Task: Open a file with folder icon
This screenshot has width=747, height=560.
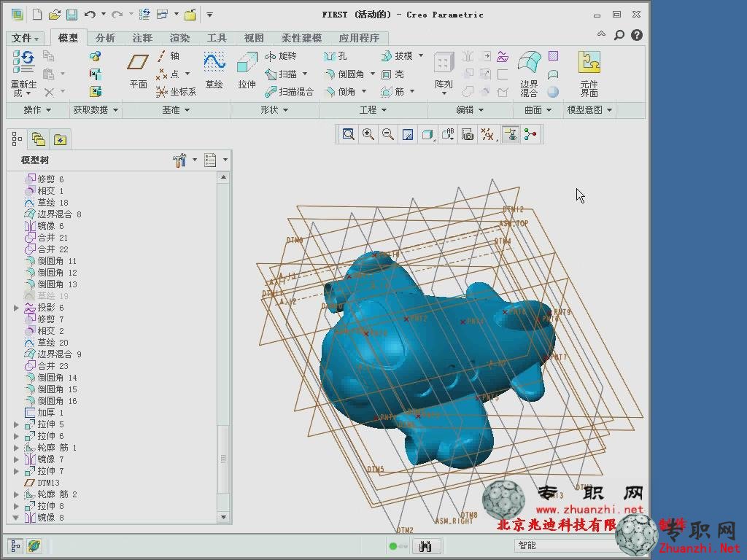Action: click(54, 15)
